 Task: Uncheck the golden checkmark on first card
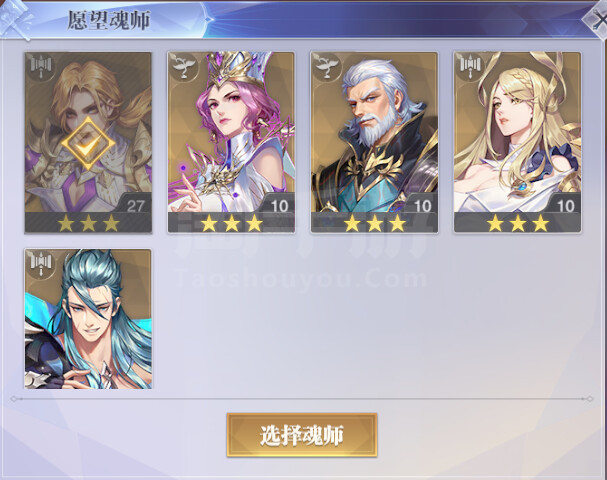coord(88,144)
